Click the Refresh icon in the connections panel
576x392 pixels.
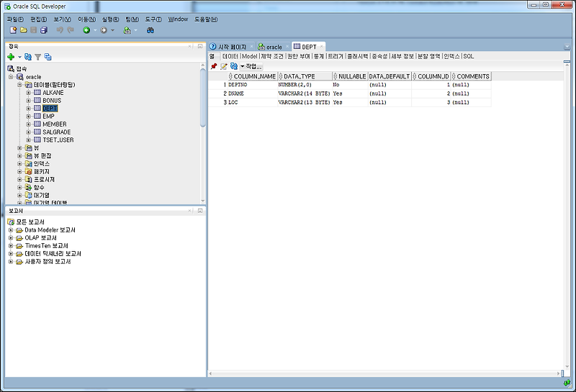(28, 57)
